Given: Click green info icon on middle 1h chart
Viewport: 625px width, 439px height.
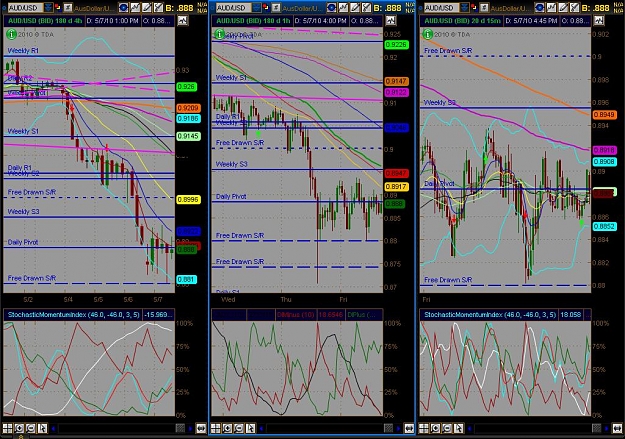Looking at the screenshot, I should point(219,34).
